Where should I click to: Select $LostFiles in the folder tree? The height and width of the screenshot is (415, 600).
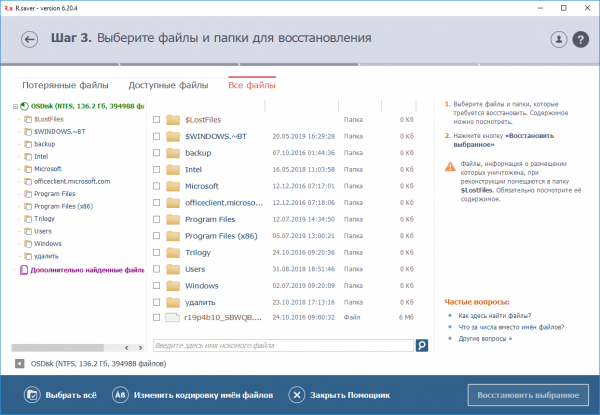pos(49,119)
